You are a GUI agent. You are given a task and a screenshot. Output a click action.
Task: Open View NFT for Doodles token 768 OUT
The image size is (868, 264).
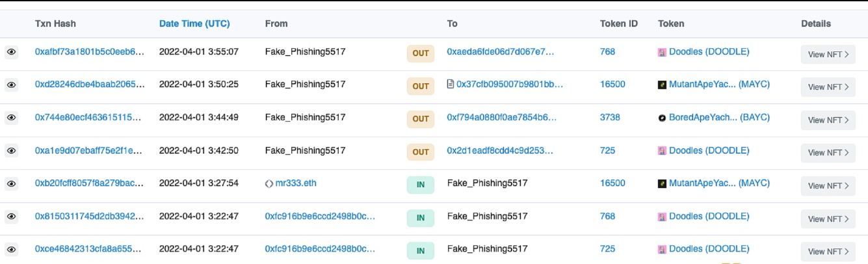(x=828, y=55)
